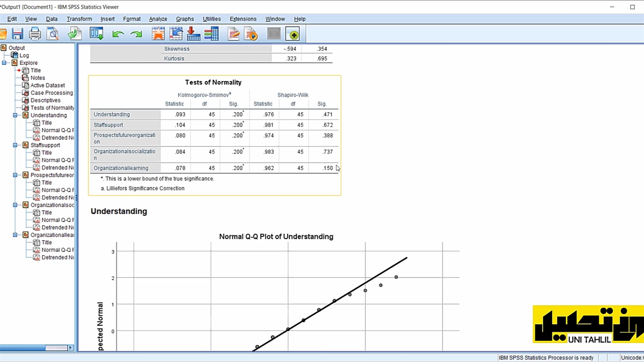Click the green plus icon in toolbar
This screenshot has height=362, width=644.
[x=293, y=34]
